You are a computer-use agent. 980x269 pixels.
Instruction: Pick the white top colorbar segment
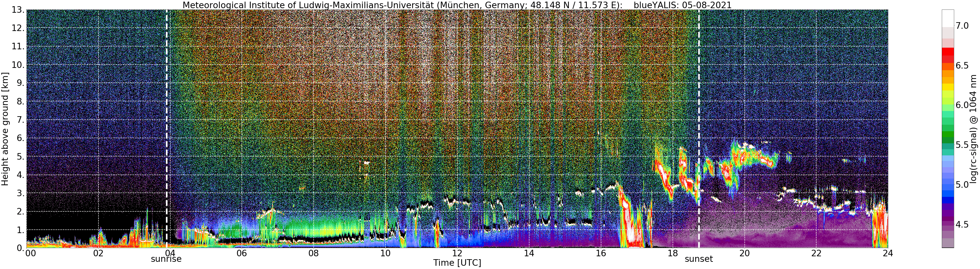(948, 18)
